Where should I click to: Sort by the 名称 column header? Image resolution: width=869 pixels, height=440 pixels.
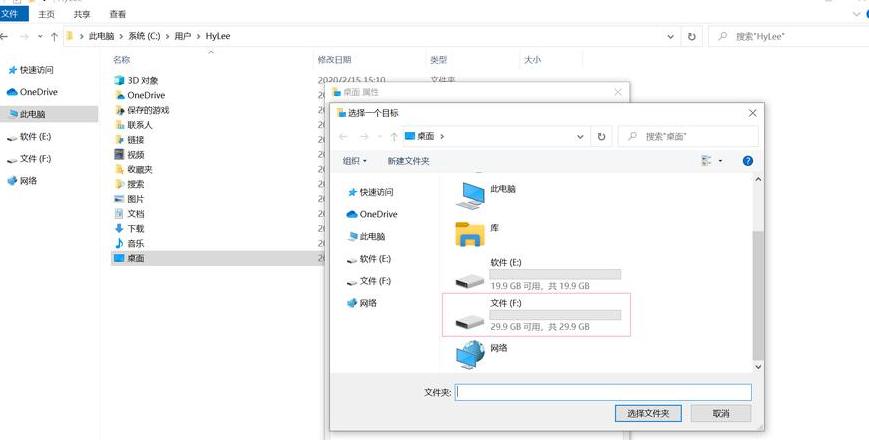(x=121, y=59)
